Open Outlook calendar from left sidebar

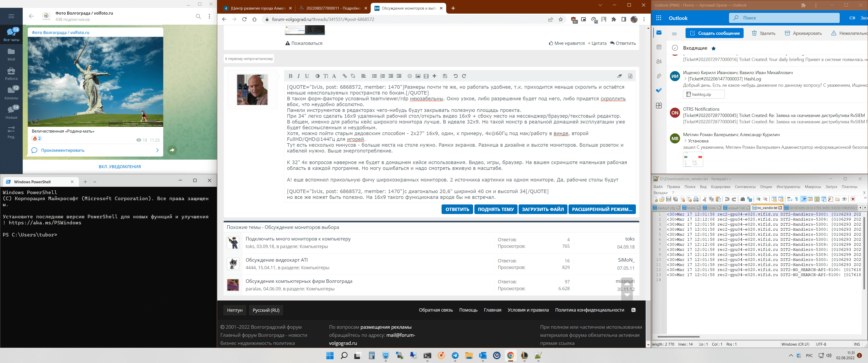[x=659, y=47]
